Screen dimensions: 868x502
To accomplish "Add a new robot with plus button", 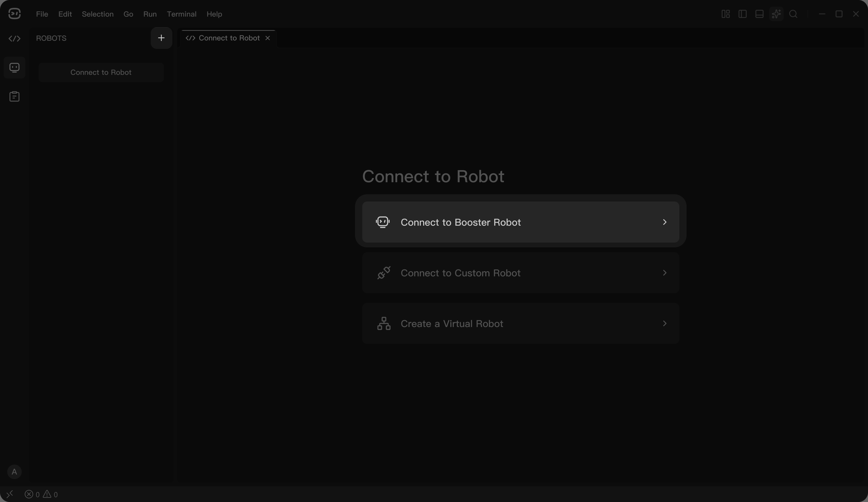I will (161, 38).
